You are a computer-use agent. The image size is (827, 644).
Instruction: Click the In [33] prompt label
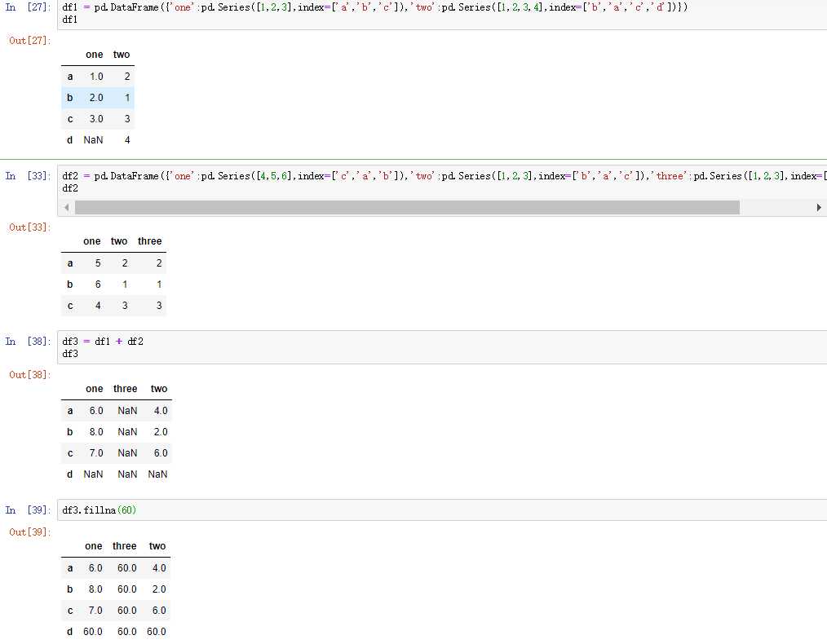click(28, 176)
